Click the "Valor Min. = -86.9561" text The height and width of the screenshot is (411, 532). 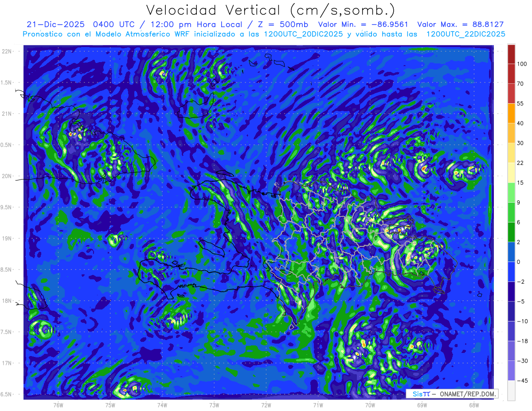point(363,24)
